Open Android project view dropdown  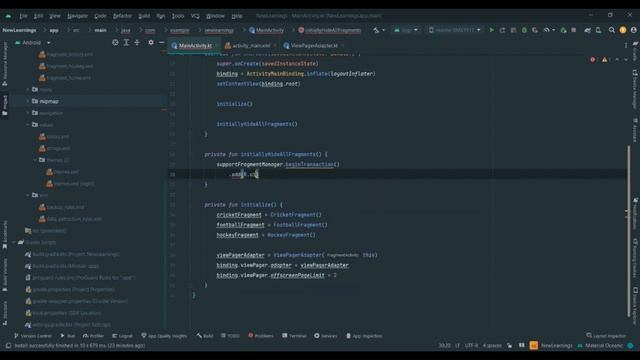point(33,42)
